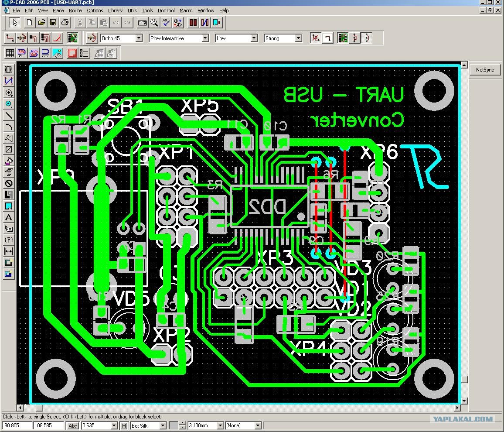Open the Route menu

click(x=75, y=10)
